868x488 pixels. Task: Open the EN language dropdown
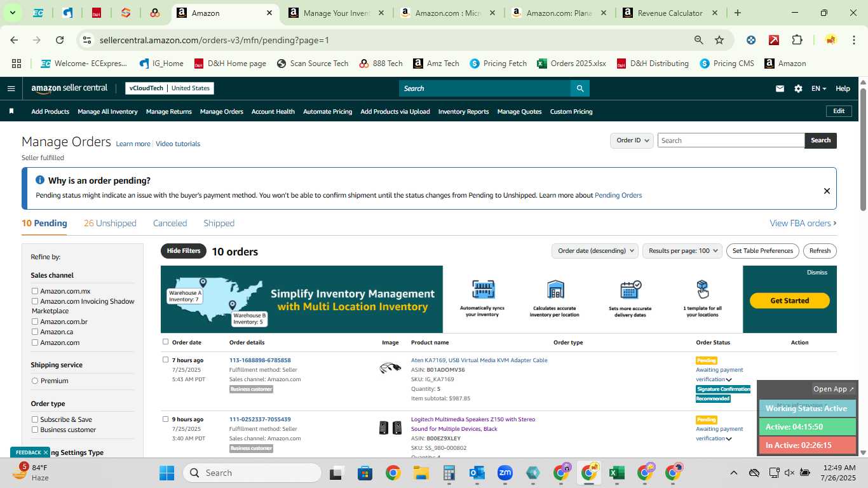pos(818,89)
